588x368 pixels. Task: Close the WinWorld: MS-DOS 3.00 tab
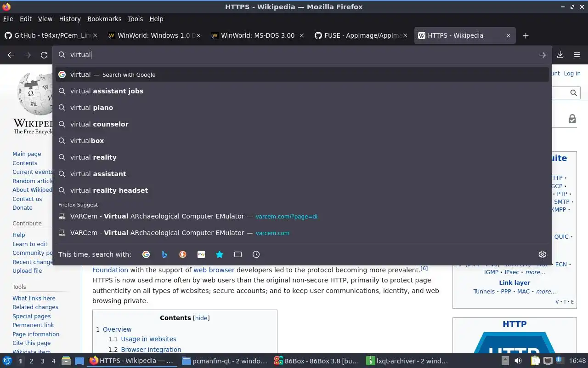302,35
